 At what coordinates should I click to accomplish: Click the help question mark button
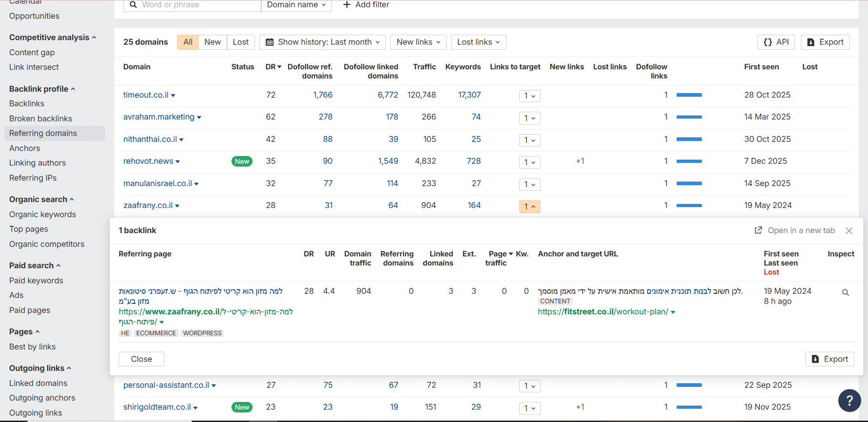pyautogui.click(x=849, y=401)
